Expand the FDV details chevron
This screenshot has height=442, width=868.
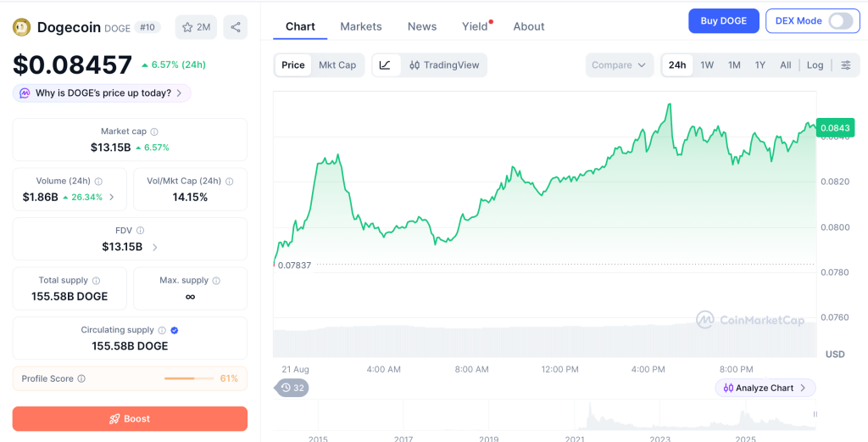tap(154, 247)
